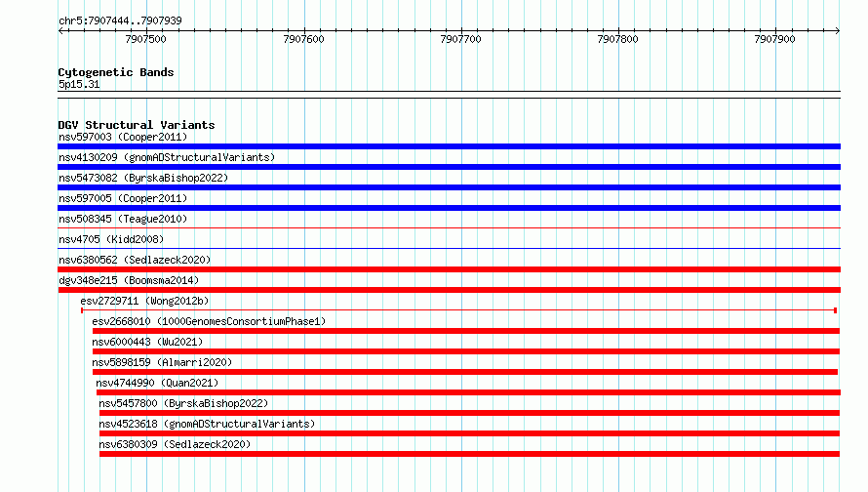
Task: Select the red bar under esv2668010
Action: [466, 331]
